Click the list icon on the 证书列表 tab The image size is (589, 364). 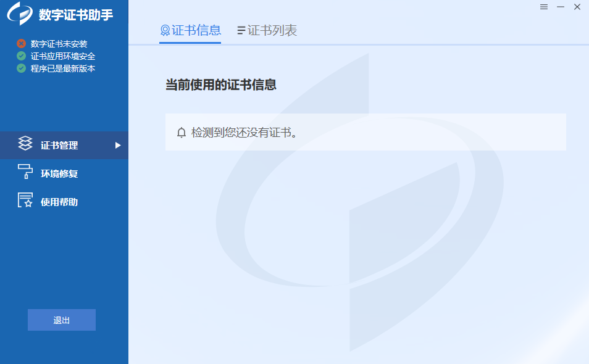point(241,31)
